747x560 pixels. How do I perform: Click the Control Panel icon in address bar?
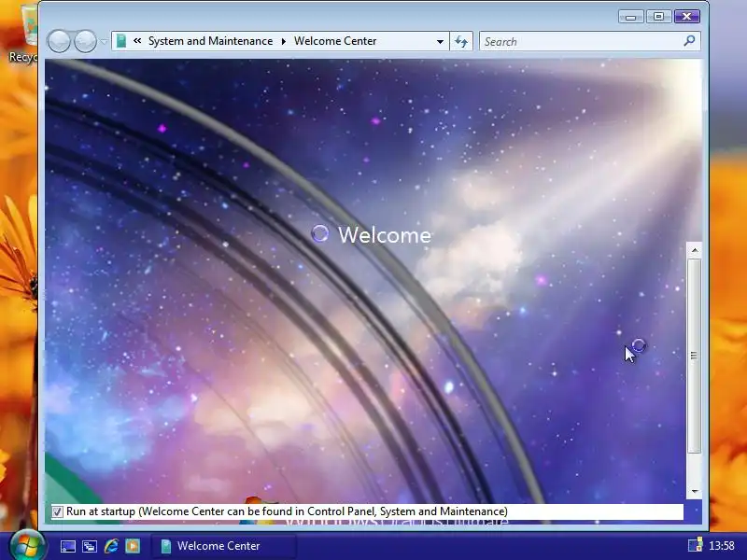click(121, 41)
